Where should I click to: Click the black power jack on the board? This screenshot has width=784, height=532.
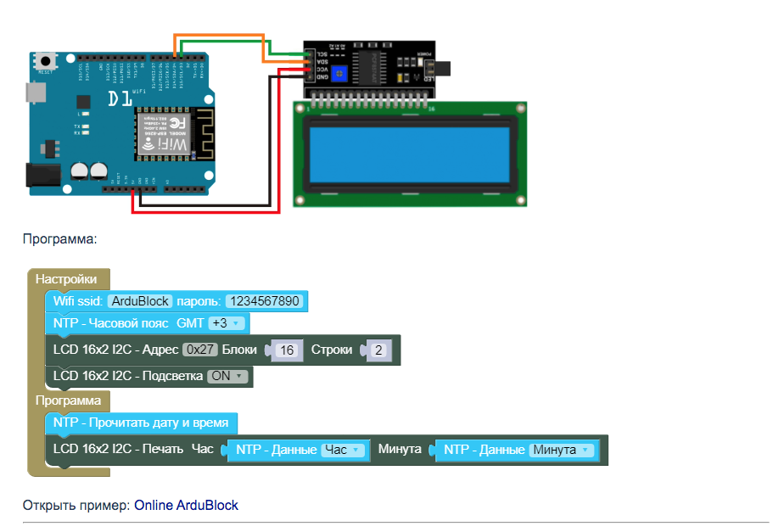(42, 176)
